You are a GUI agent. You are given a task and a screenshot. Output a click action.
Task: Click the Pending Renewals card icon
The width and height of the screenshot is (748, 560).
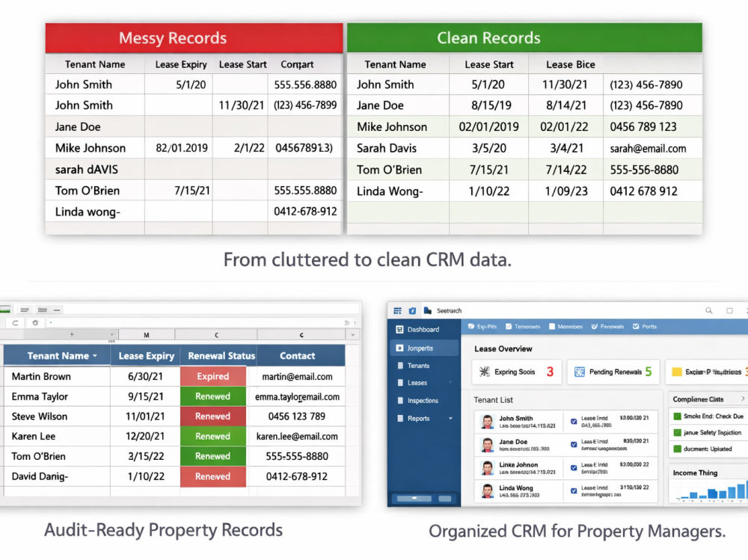579,372
